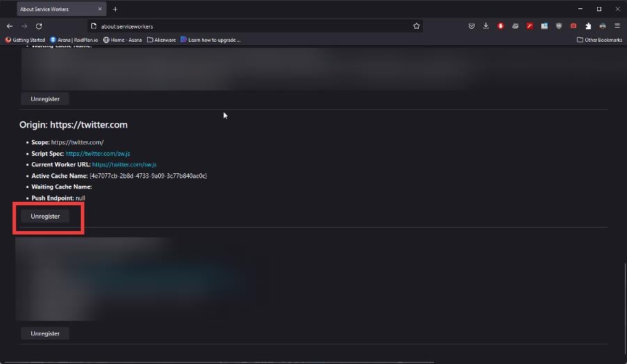Bookmark this page with the star icon
627x364 pixels.
click(417, 26)
